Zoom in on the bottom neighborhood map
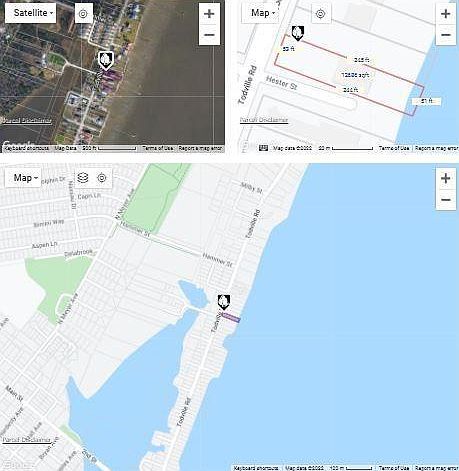Viewport: 459px width, 471px height. pyautogui.click(x=446, y=179)
